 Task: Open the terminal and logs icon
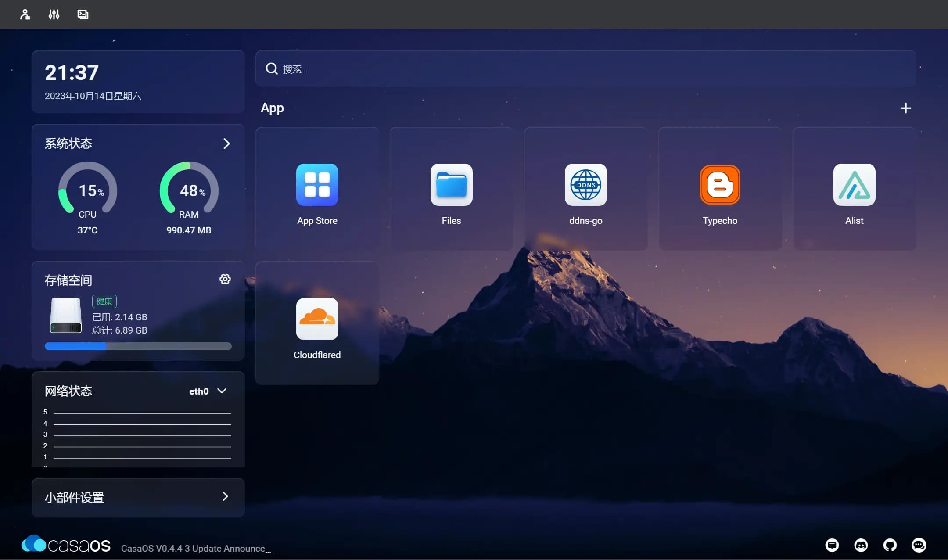coord(83,14)
